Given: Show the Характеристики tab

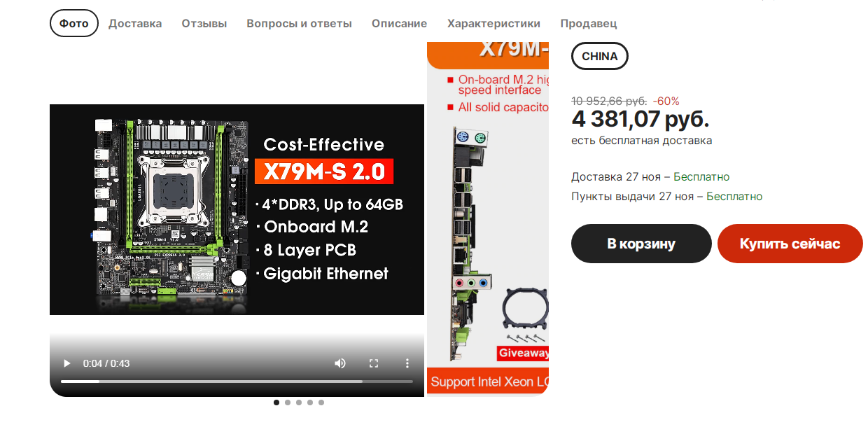Looking at the screenshot, I should pos(494,23).
